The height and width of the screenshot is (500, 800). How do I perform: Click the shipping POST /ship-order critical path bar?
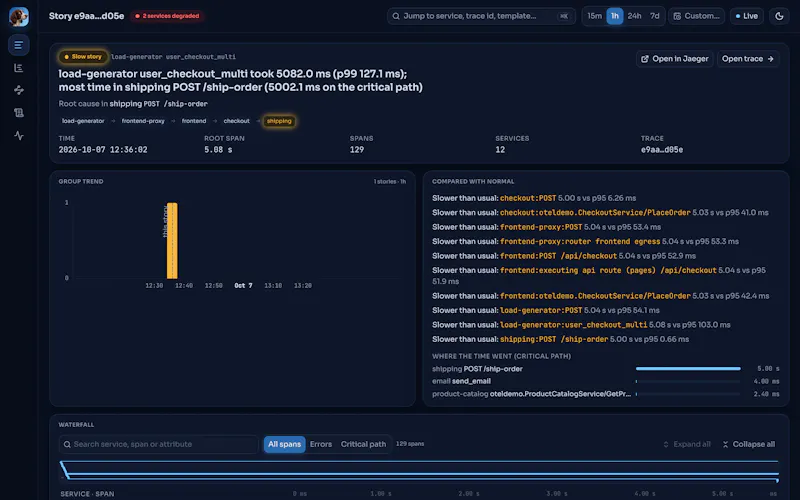[x=688, y=368]
